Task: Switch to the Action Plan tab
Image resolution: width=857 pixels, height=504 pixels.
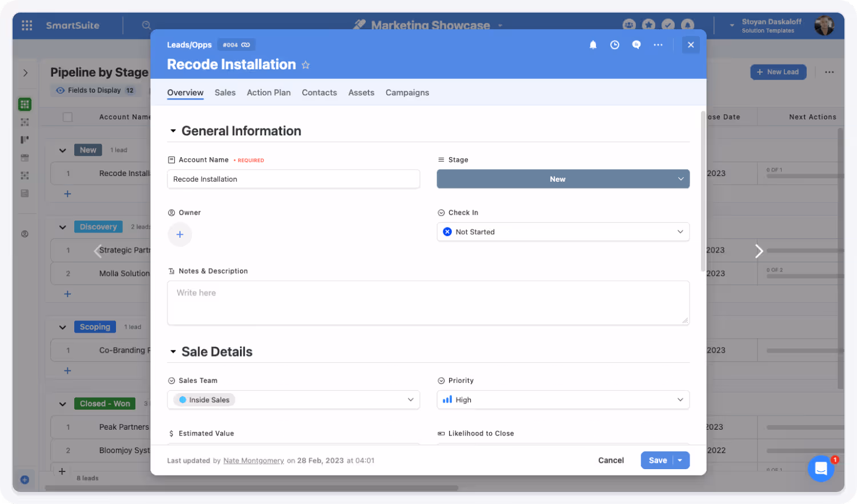Action: tap(269, 93)
